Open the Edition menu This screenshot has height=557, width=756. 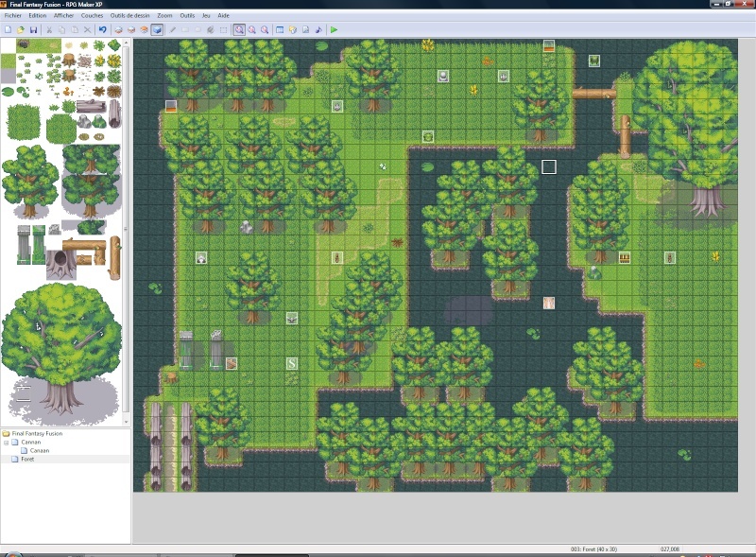tap(38, 15)
